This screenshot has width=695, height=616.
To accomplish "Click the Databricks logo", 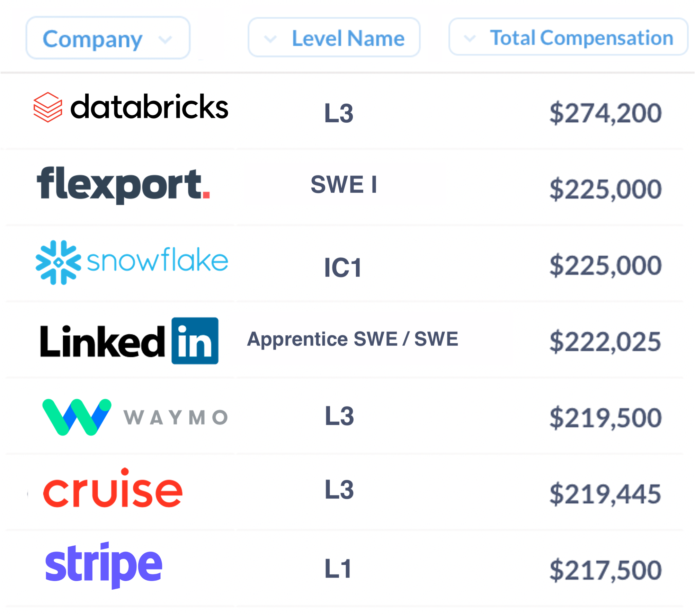I will coord(131,107).
